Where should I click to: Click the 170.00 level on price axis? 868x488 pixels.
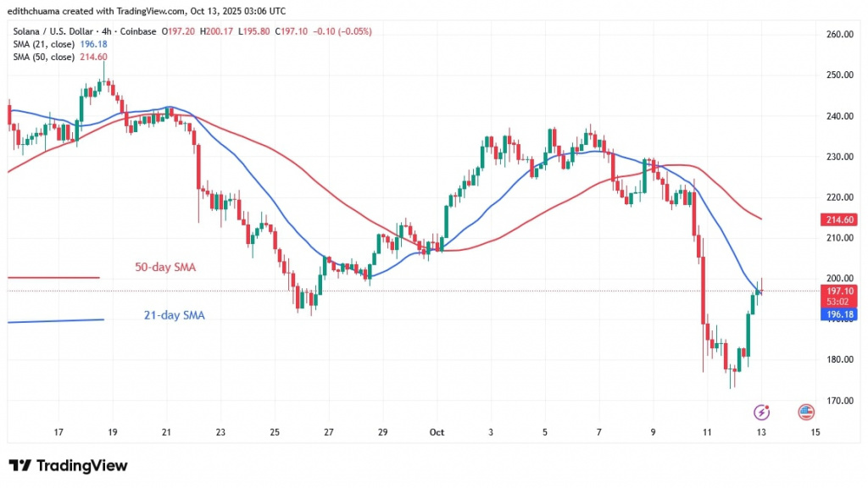pos(838,401)
